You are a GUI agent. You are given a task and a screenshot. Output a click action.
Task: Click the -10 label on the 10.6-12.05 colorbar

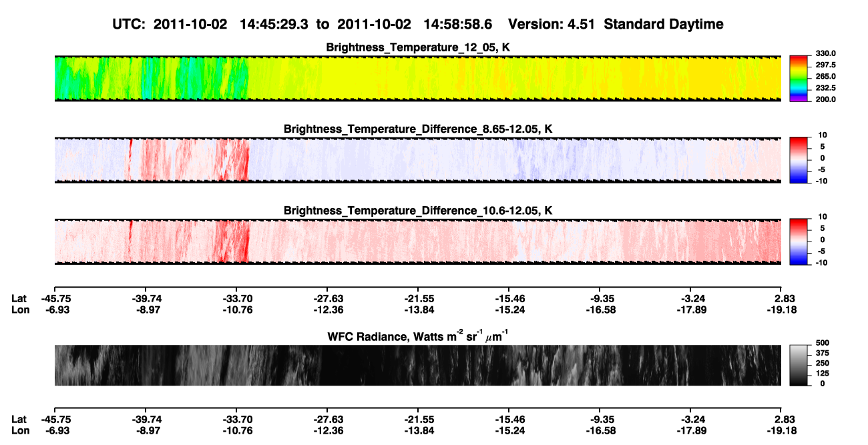(x=823, y=263)
